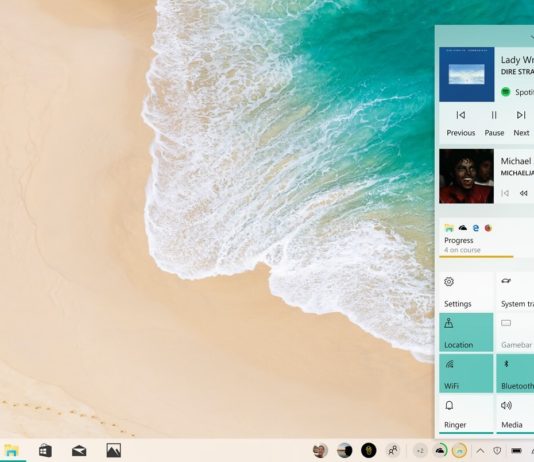Viewport: 534px width, 462px height.
Task: Open the System tray quick action tile
Action: [515, 291]
